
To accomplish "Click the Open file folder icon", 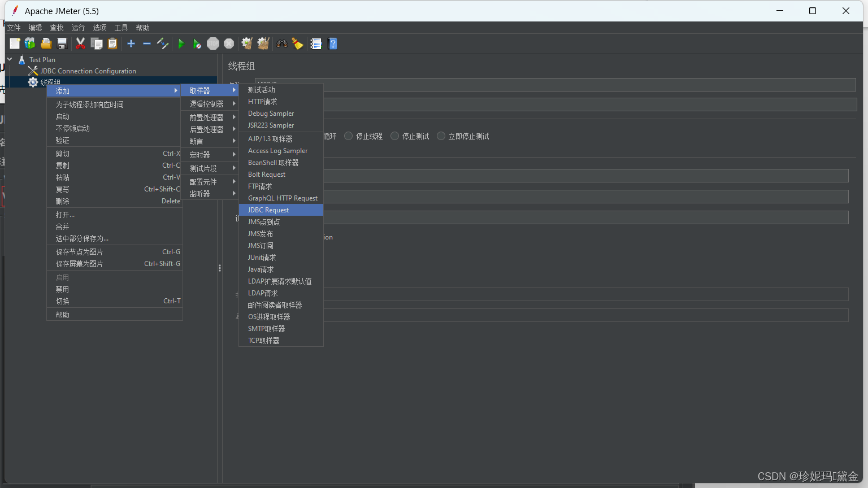I will tap(46, 43).
